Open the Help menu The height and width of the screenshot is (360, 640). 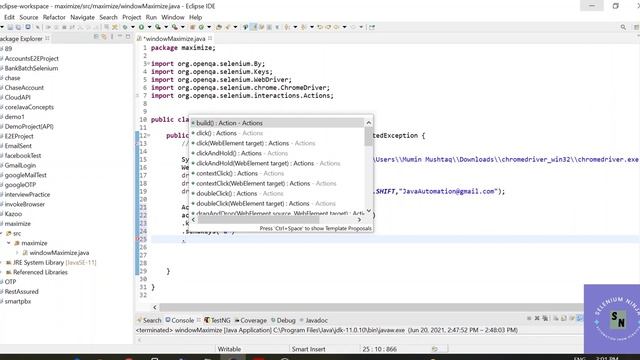click(196, 17)
